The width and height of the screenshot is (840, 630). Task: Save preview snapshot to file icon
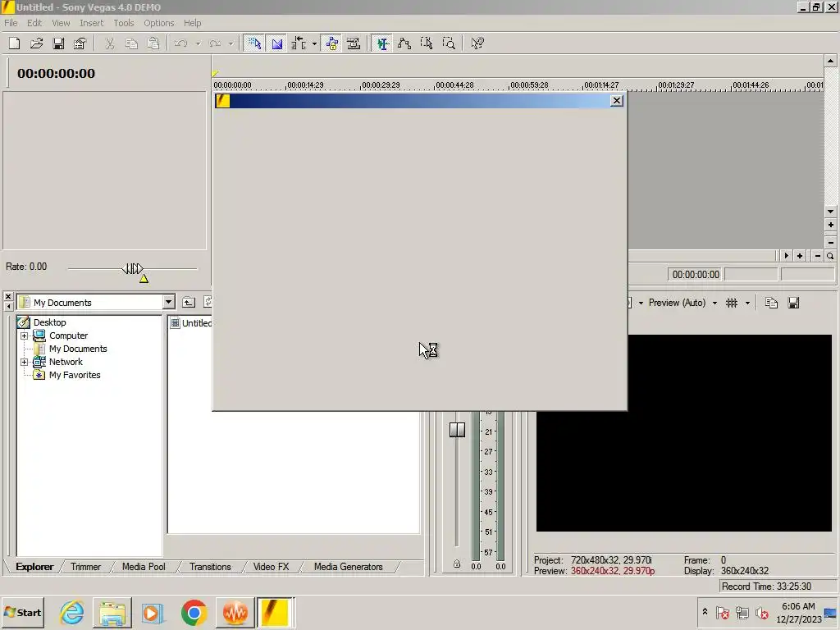click(794, 303)
